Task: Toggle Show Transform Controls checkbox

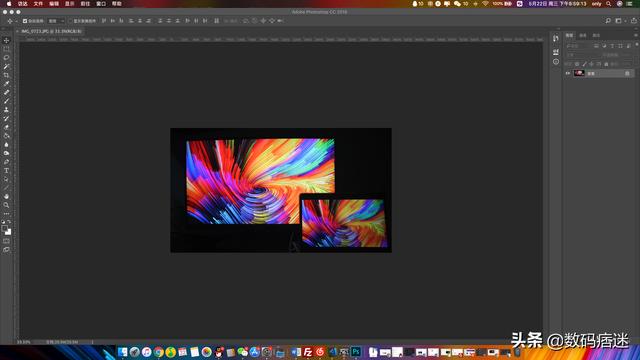Action: point(70,21)
